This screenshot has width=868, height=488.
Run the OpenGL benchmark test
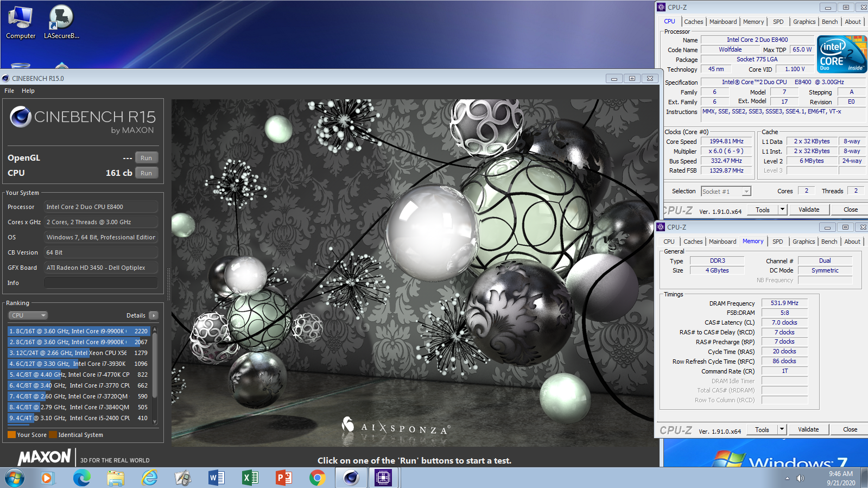[x=146, y=158]
